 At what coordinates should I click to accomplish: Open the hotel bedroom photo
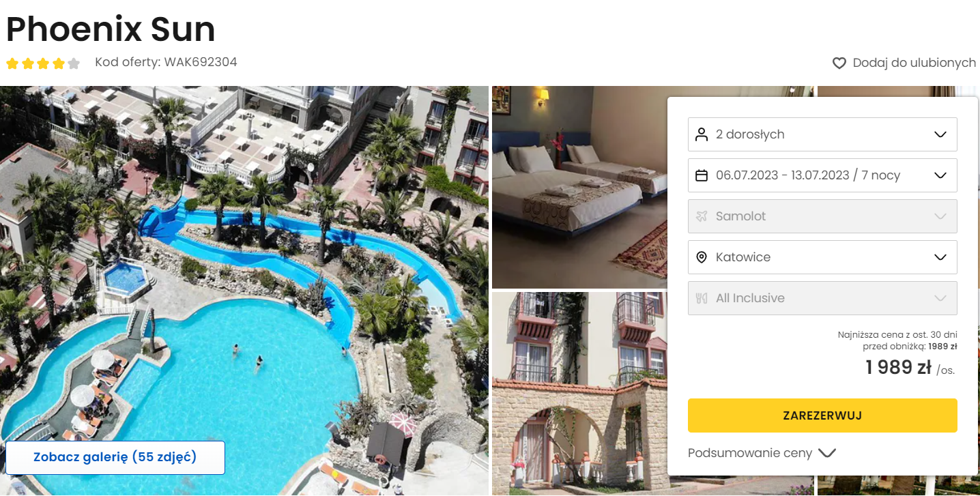pyautogui.click(x=579, y=187)
